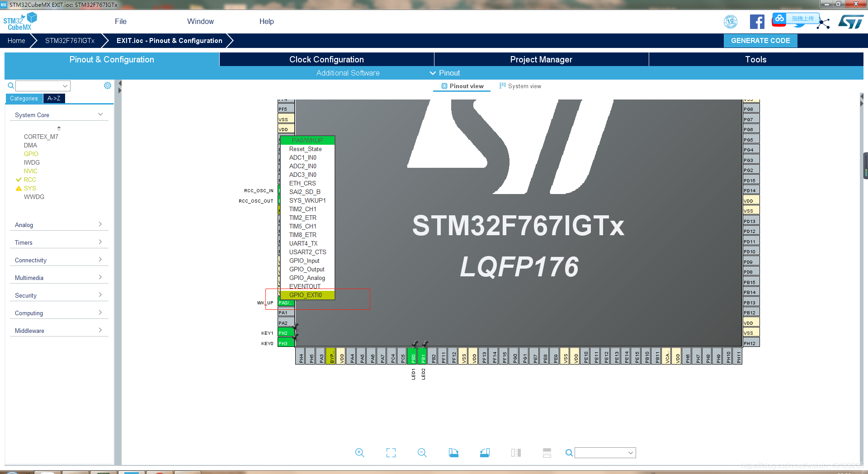Click the collapse left panel arrow
This screenshot has width=868, height=474.
click(x=120, y=83)
